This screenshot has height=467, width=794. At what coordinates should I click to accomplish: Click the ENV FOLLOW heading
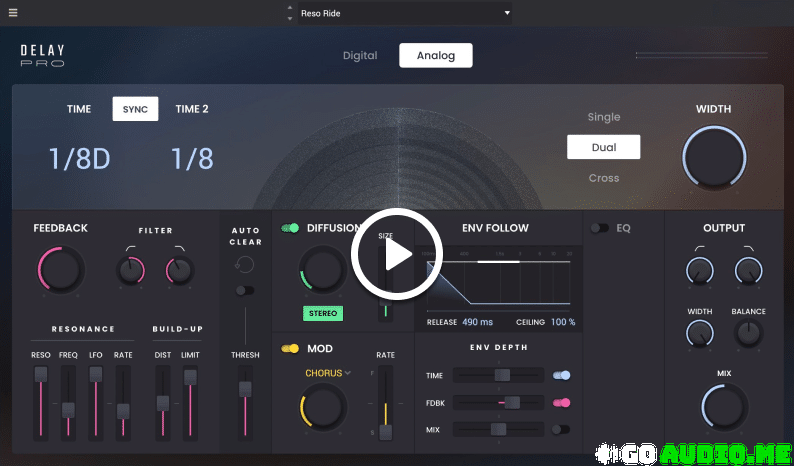[495, 228]
